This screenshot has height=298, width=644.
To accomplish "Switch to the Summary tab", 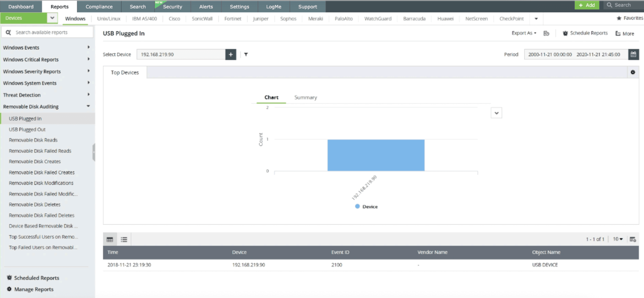I will [305, 97].
